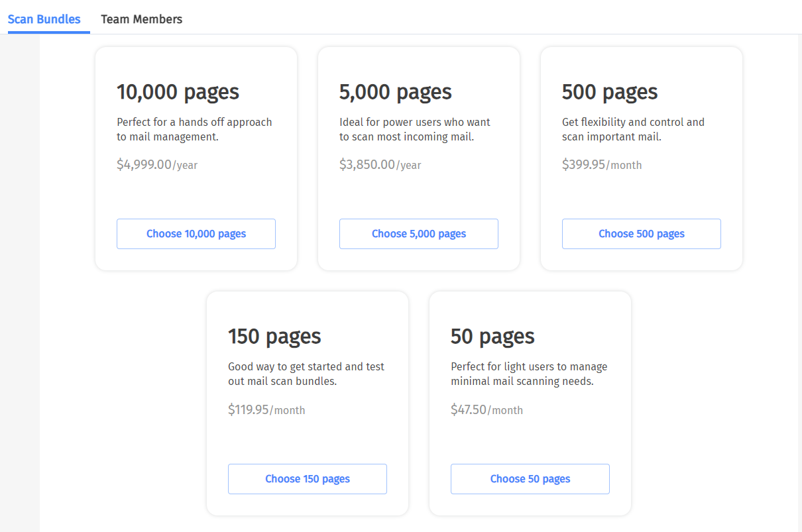Click the hands off approach description
The image size is (802, 532).
[x=194, y=129]
